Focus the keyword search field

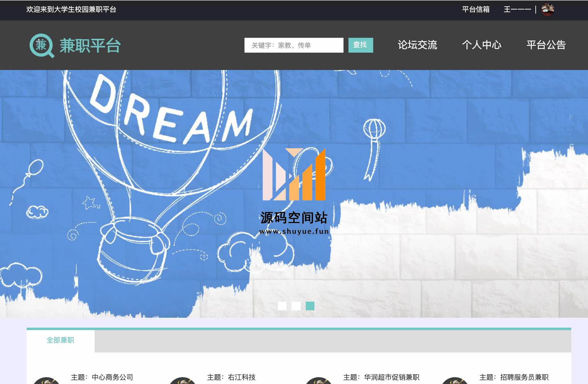[294, 45]
